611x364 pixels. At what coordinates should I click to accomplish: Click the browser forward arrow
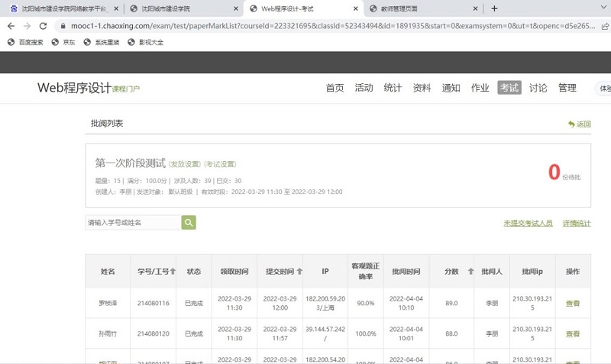pyautogui.click(x=28, y=25)
